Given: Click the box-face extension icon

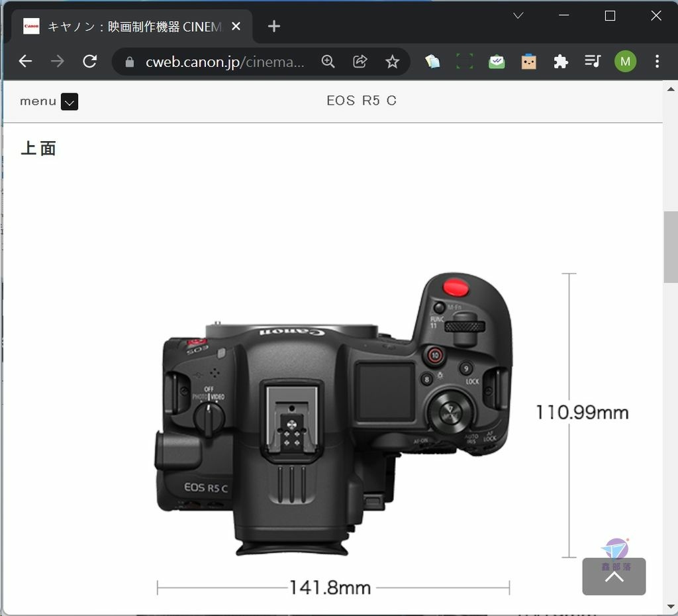Looking at the screenshot, I should pyautogui.click(x=528, y=62).
